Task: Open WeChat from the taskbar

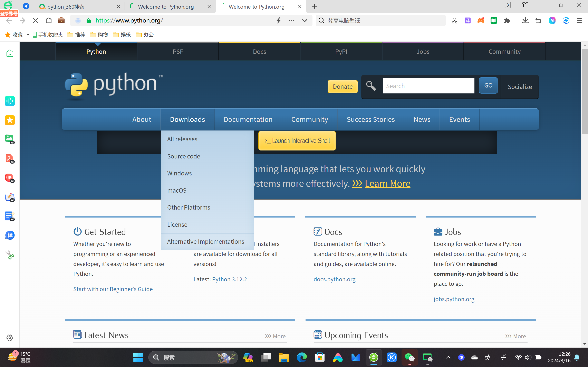Action: click(409, 357)
